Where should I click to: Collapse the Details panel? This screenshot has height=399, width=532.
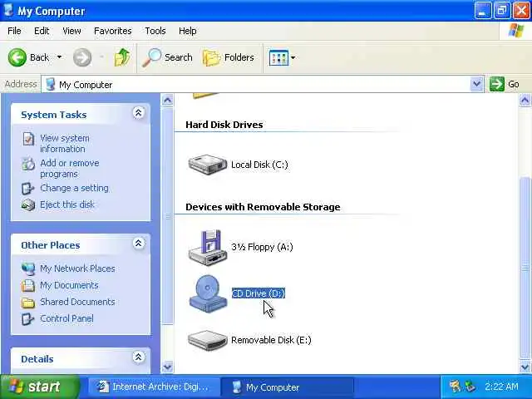pyautogui.click(x=139, y=357)
